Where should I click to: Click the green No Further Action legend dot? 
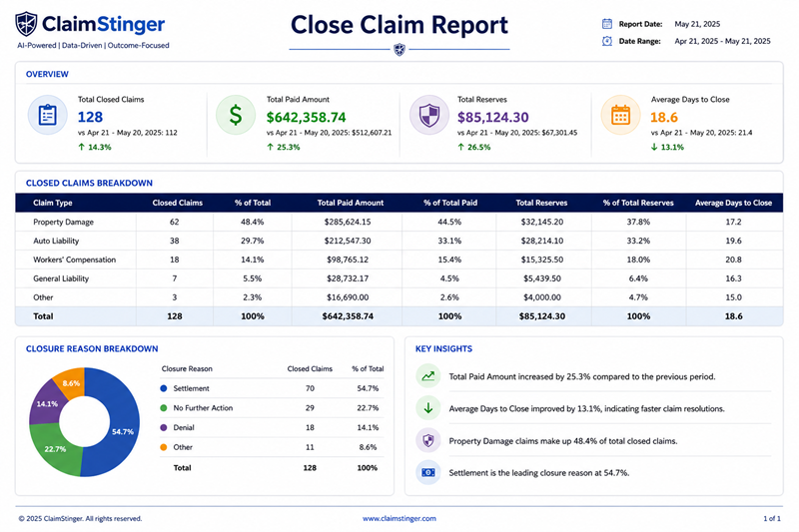click(x=164, y=408)
